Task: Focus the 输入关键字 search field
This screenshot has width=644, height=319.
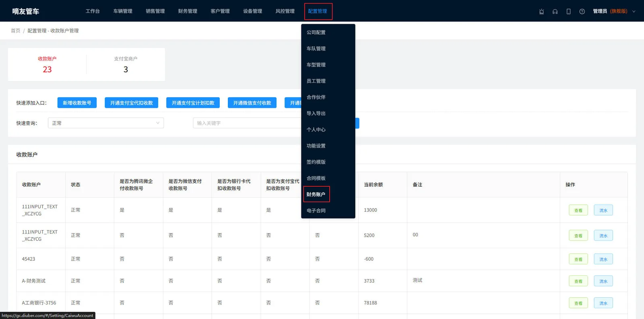Action: tap(247, 123)
